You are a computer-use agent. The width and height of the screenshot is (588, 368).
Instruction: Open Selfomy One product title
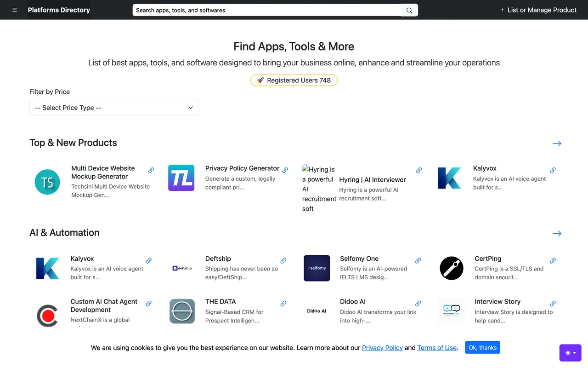point(359,259)
